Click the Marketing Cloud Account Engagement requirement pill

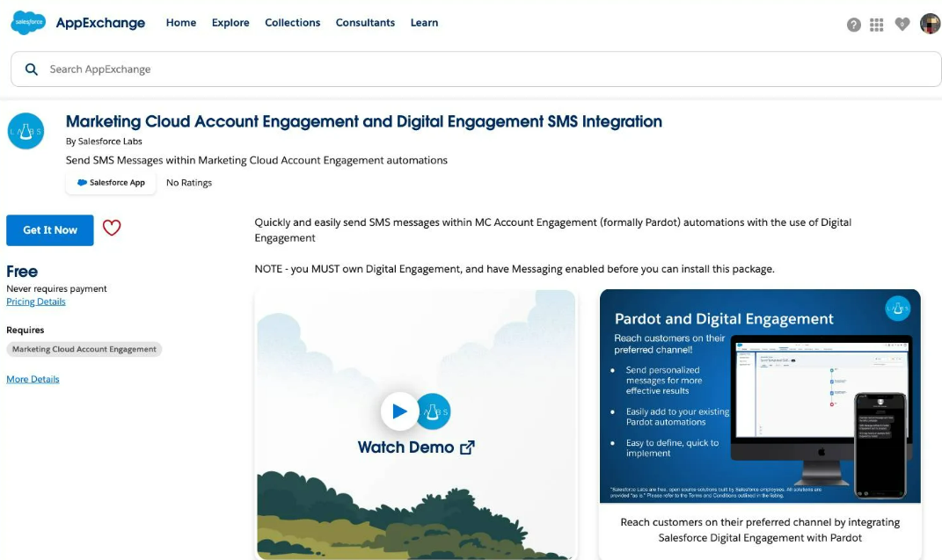tap(84, 349)
